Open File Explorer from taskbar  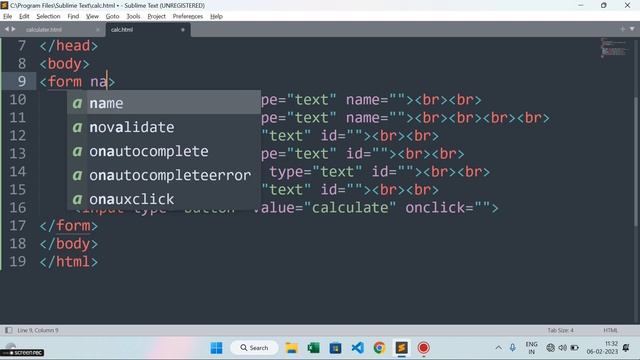click(292, 348)
